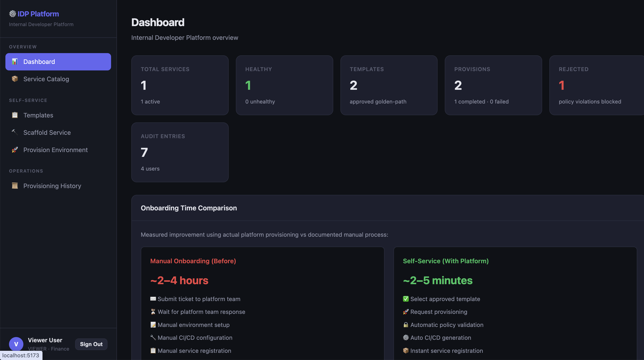Click the SELF-SERVICE section label

pyautogui.click(x=28, y=100)
